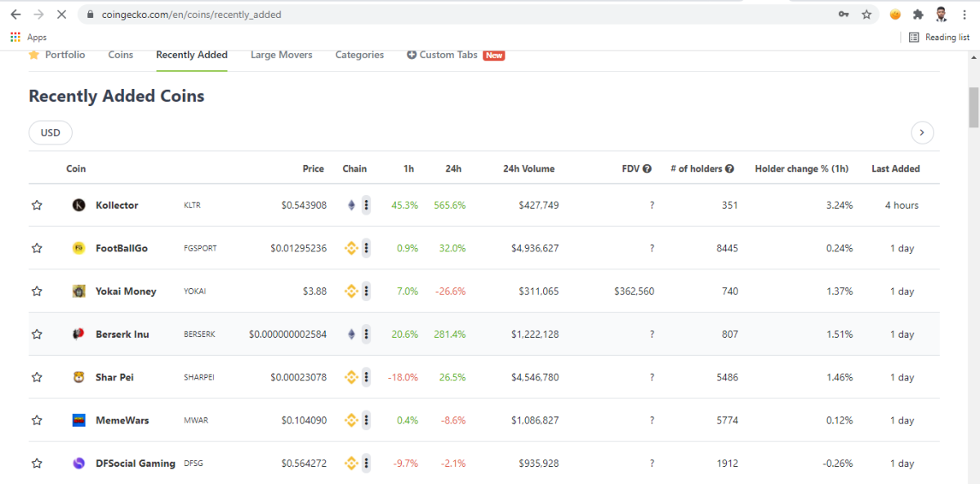Open chain options menu for Shar Pei
The height and width of the screenshot is (484, 980).
tap(366, 378)
